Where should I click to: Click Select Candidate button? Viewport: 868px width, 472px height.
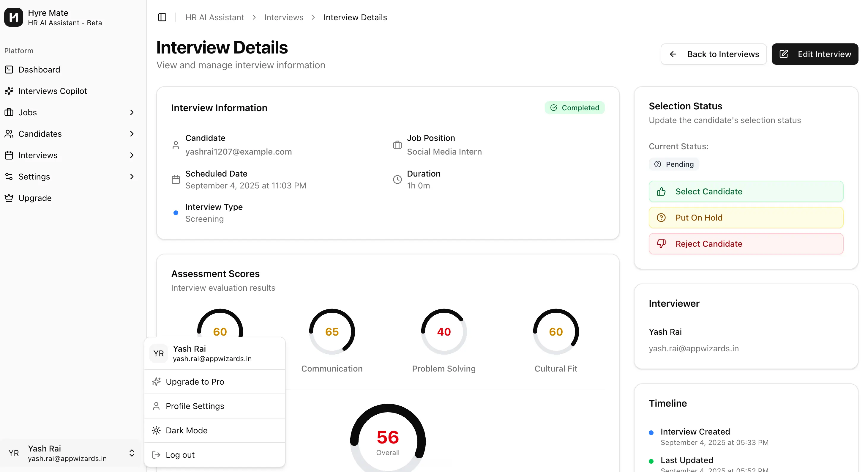click(x=746, y=191)
